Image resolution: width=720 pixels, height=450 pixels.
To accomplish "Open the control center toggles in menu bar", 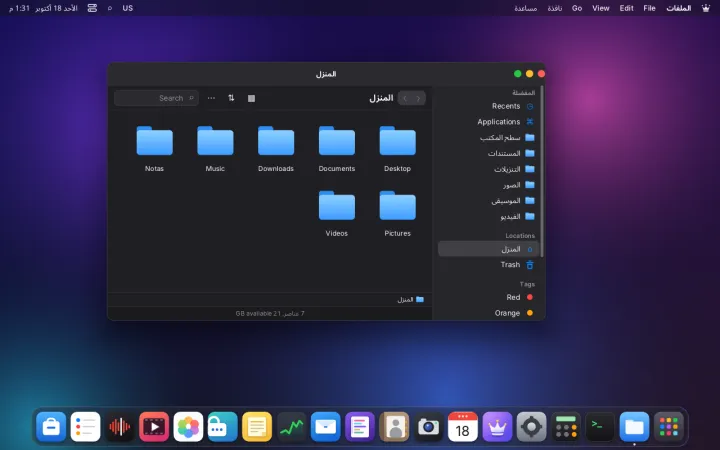I will point(92,8).
